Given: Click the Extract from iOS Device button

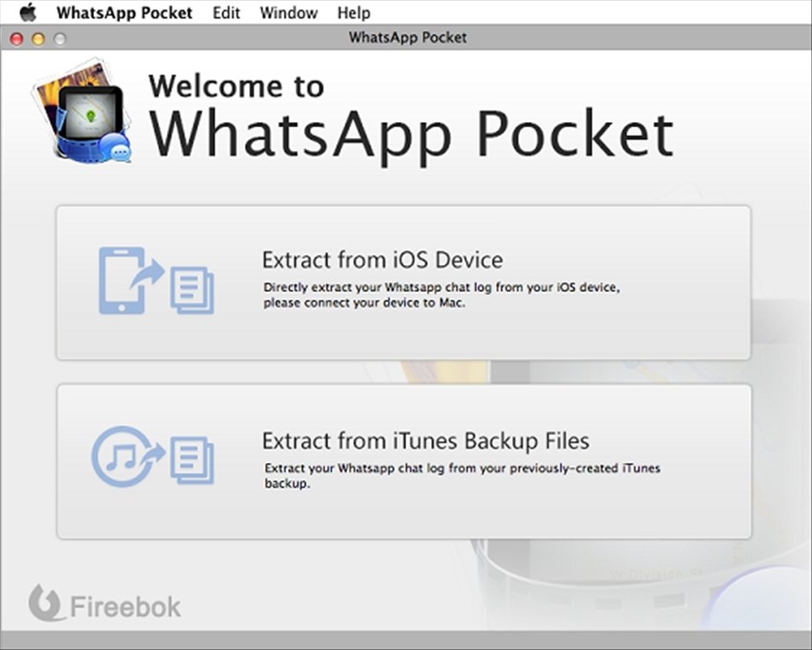Looking at the screenshot, I should tap(403, 283).
